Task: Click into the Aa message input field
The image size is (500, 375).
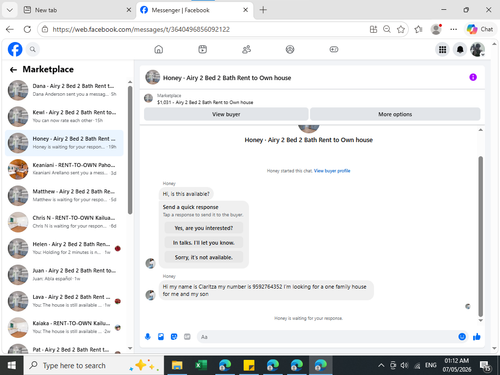Action: pyautogui.click(x=327, y=337)
